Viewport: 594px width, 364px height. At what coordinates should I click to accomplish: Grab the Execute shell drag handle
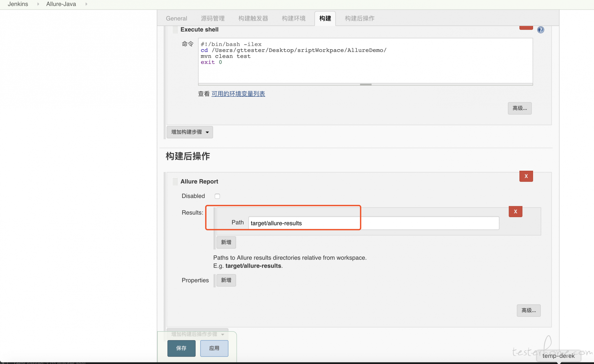pos(175,30)
